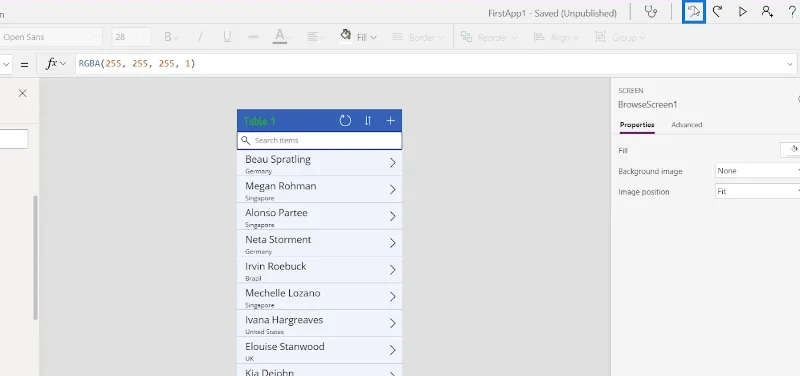Toggle Italic formatting
The width and height of the screenshot is (800, 376).
(200, 37)
